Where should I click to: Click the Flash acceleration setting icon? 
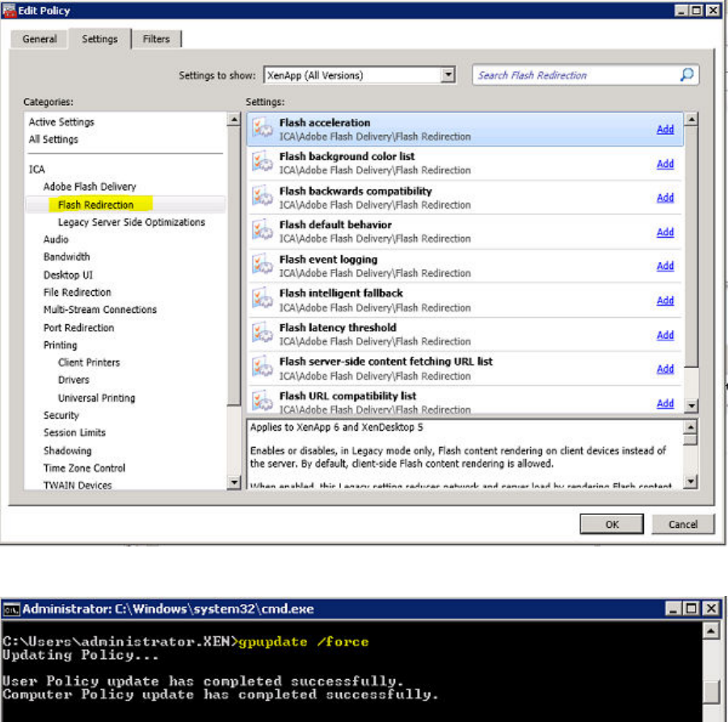pyautogui.click(x=263, y=129)
